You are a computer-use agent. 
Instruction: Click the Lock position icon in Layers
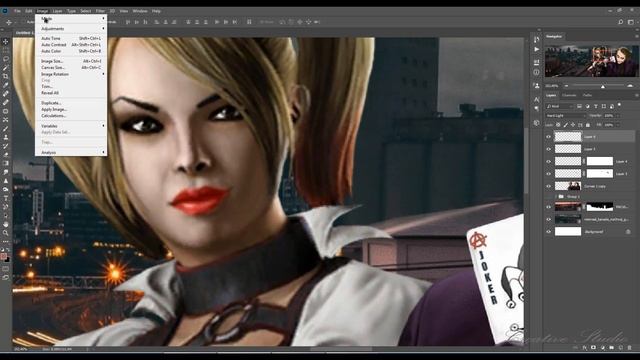pos(573,125)
